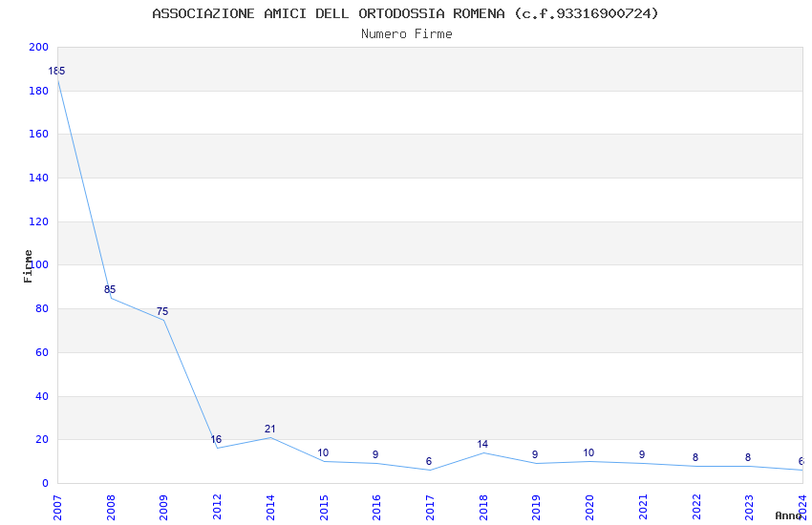Click the x-axis year label 2017

[x=430, y=508]
